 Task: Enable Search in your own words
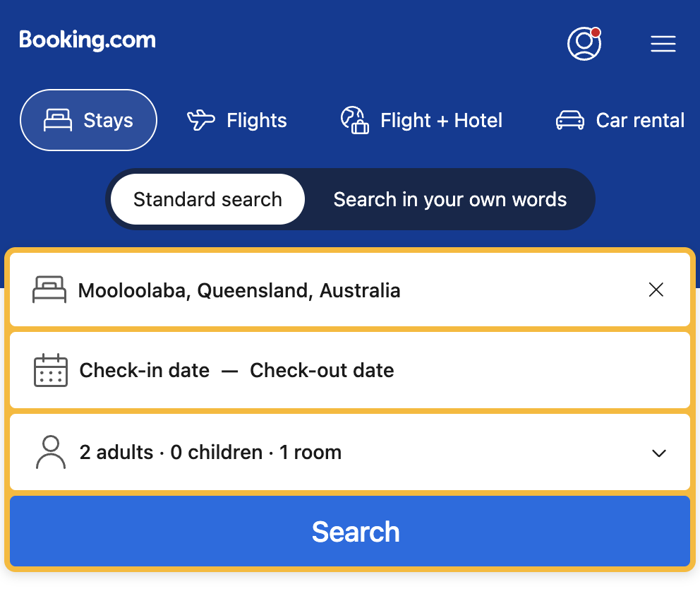pyautogui.click(x=449, y=199)
